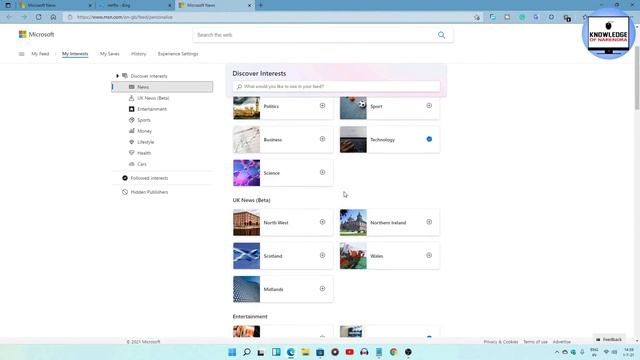Click the browser address bar

tap(269, 17)
